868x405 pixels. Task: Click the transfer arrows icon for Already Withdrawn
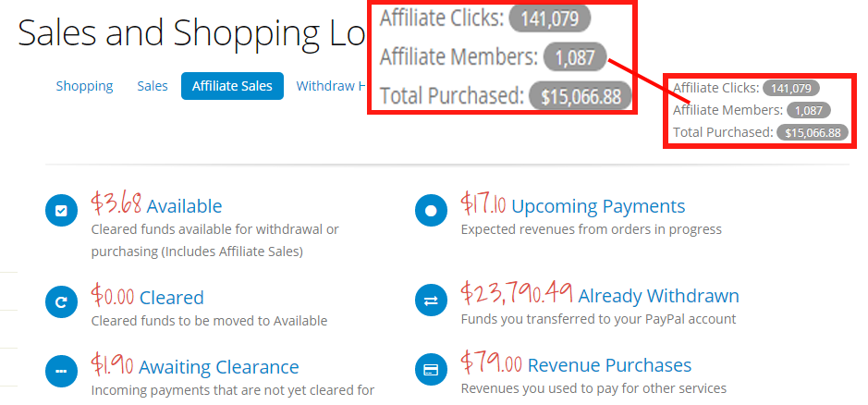click(x=431, y=301)
